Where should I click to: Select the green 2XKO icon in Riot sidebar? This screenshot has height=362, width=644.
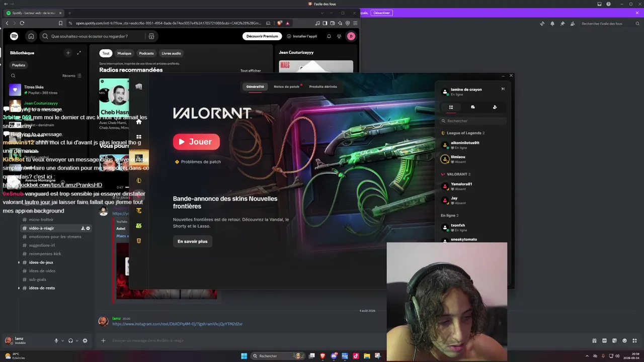point(139,226)
